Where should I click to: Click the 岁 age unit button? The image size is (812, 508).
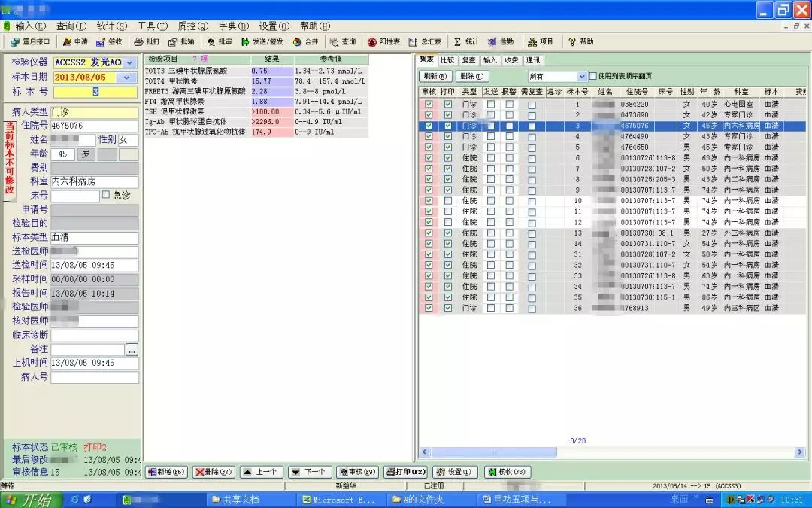[x=86, y=154]
